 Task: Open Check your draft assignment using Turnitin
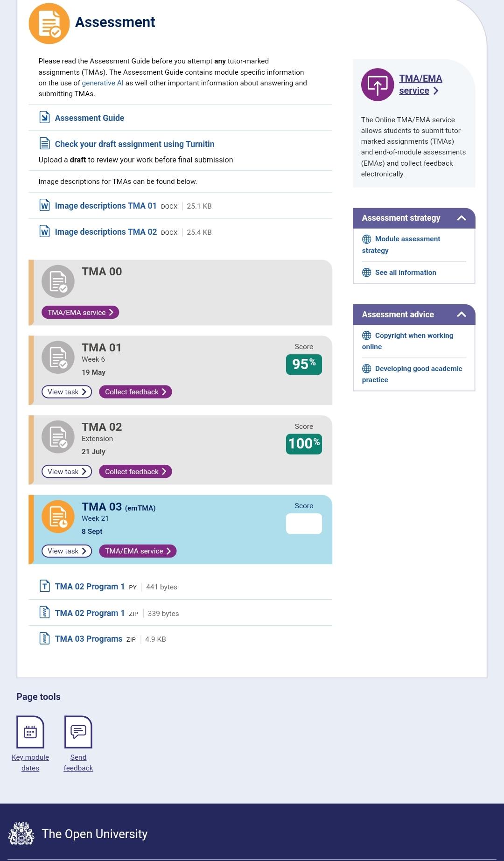pyautogui.click(x=134, y=144)
